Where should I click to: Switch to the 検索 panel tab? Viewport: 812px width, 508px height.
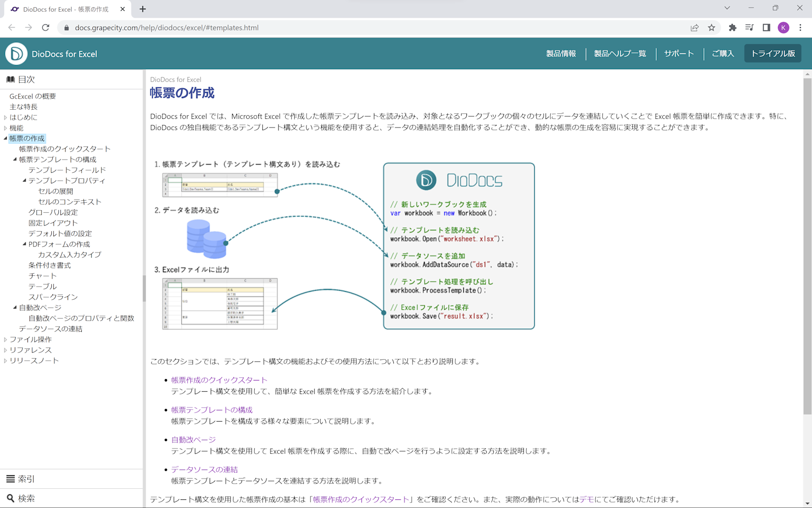(x=72, y=498)
